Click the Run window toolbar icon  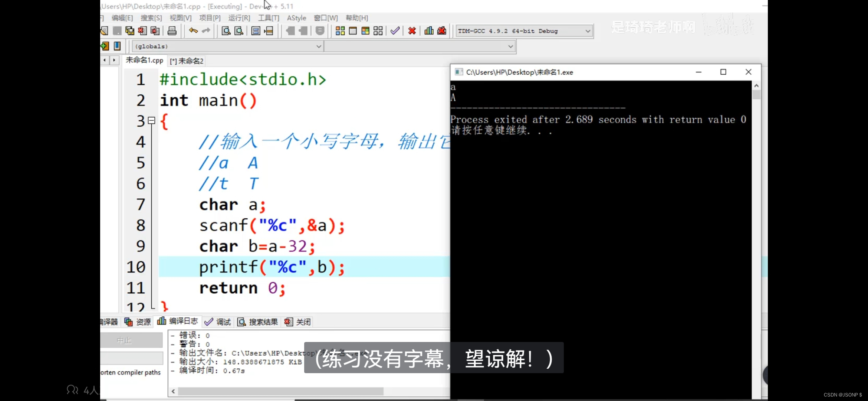(353, 31)
